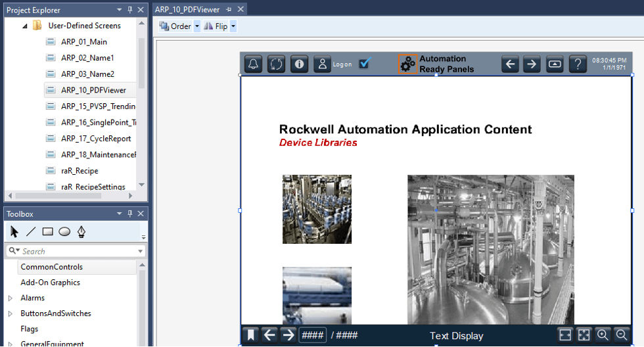644x347 pixels.
Task: Select the rectangle tool in Toolbox
Action: point(47,231)
